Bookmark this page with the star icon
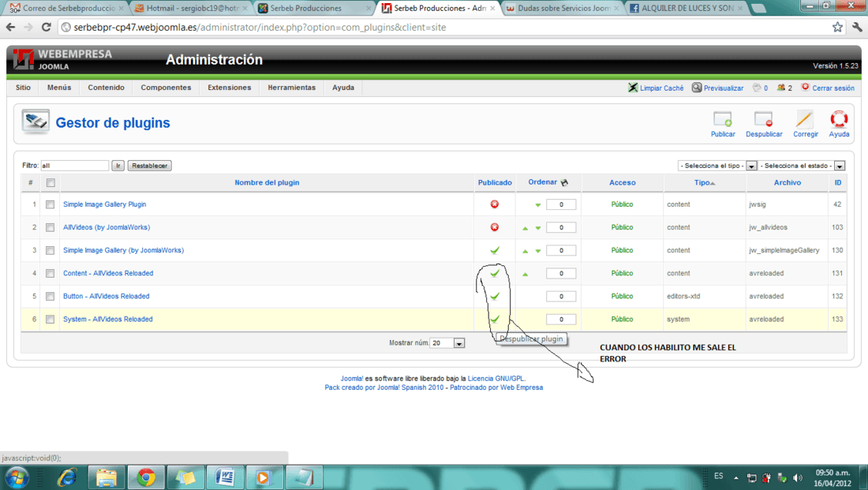Image resolution: width=868 pixels, height=490 pixels. (x=837, y=27)
